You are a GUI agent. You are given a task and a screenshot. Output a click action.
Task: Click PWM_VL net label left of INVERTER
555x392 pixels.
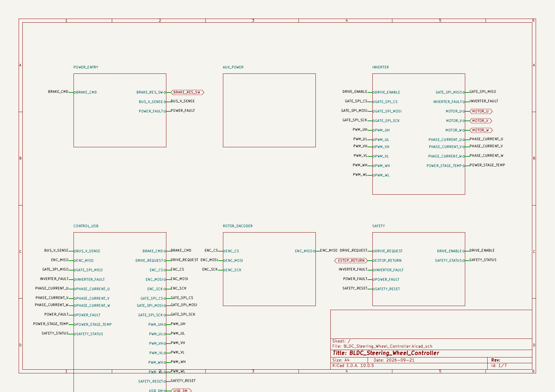pos(361,156)
